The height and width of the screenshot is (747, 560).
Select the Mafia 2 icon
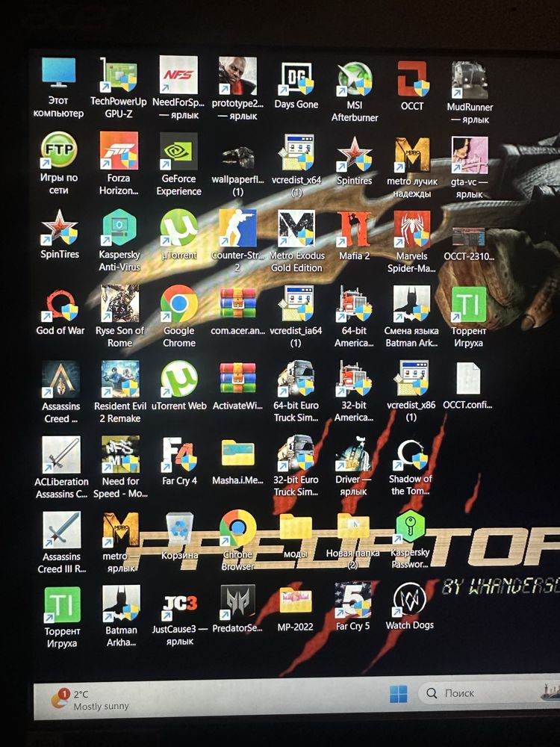tap(355, 229)
